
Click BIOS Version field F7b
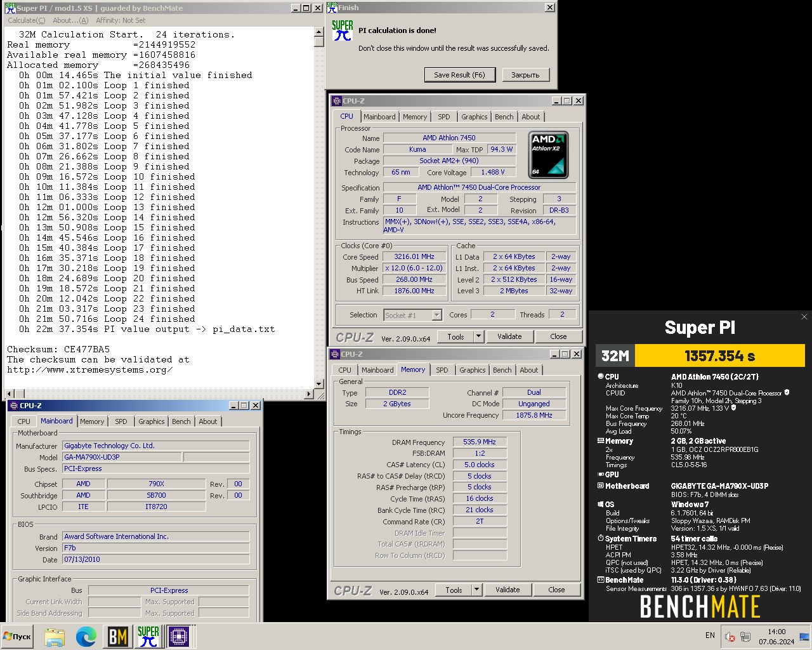pyautogui.click(x=155, y=548)
